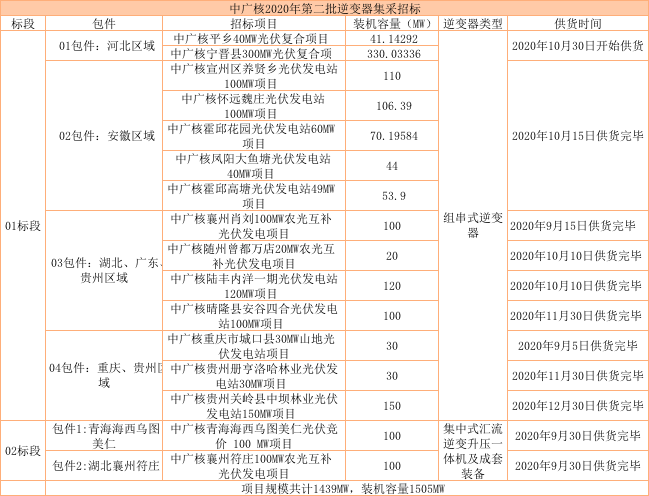
Task: Click project 襄州肖刘100MW农光互补光伏发电项目
Action: coord(254,226)
